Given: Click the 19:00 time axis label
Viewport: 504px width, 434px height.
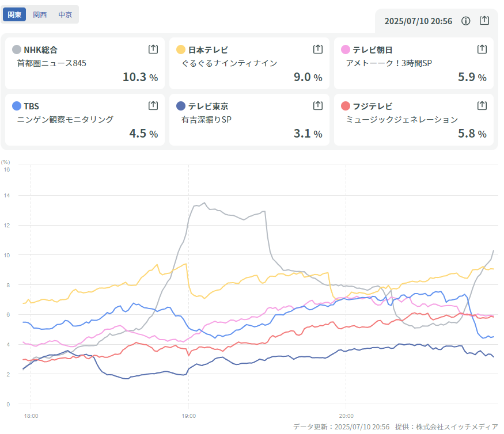Looking at the screenshot, I should point(189,416).
